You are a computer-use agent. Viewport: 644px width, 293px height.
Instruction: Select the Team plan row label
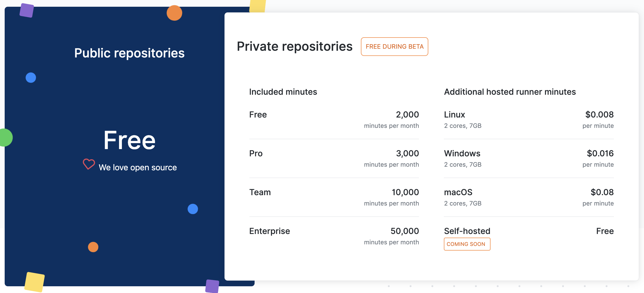(260, 192)
